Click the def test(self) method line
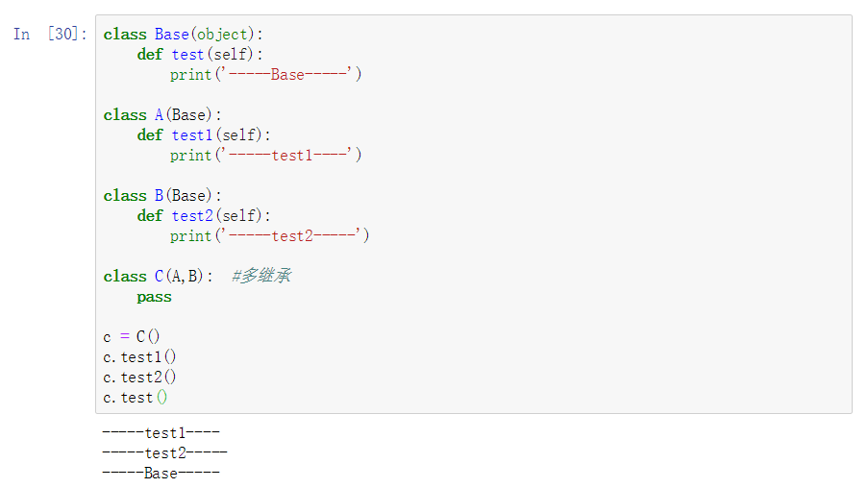 [x=200, y=55]
